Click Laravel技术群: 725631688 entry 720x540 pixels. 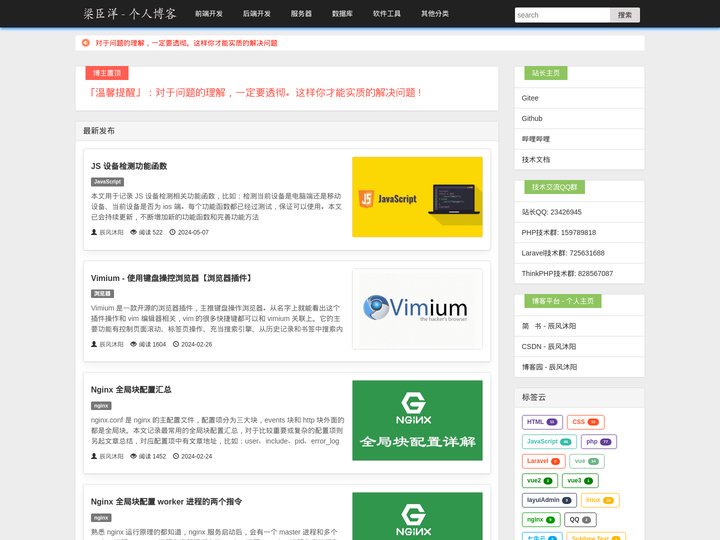coord(579,253)
